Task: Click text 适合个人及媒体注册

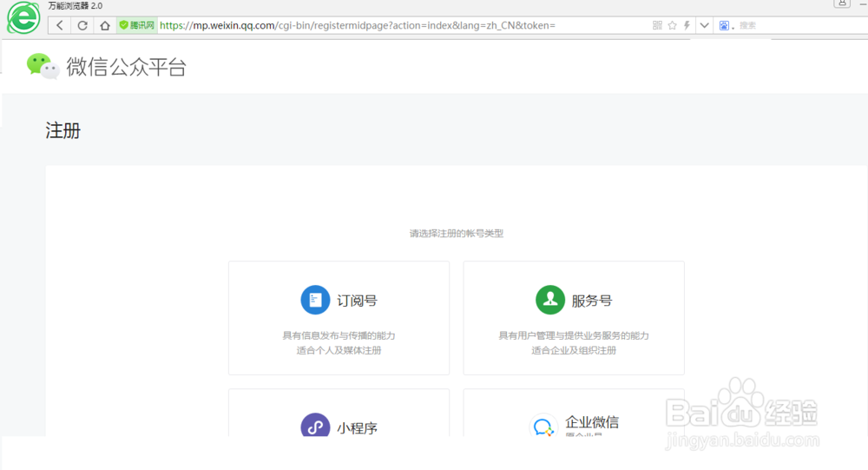Action: point(339,350)
